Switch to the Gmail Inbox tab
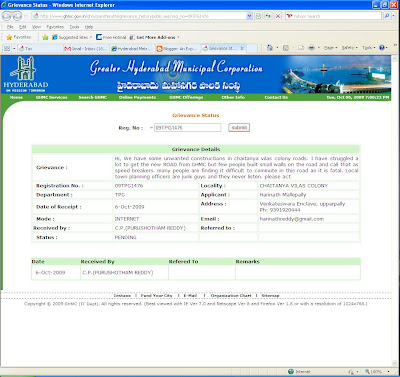Image resolution: width=400 pixels, height=377 pixels. tap(85, 49)
